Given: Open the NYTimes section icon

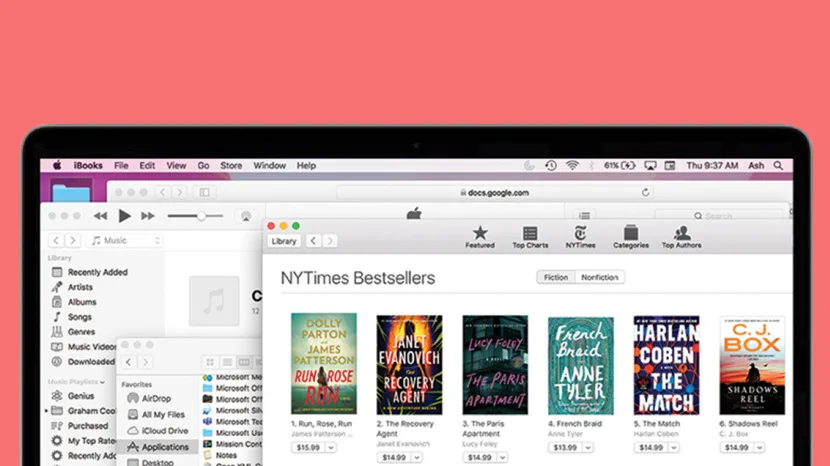Looking at the screenshot, I should (x=580, y=237).
